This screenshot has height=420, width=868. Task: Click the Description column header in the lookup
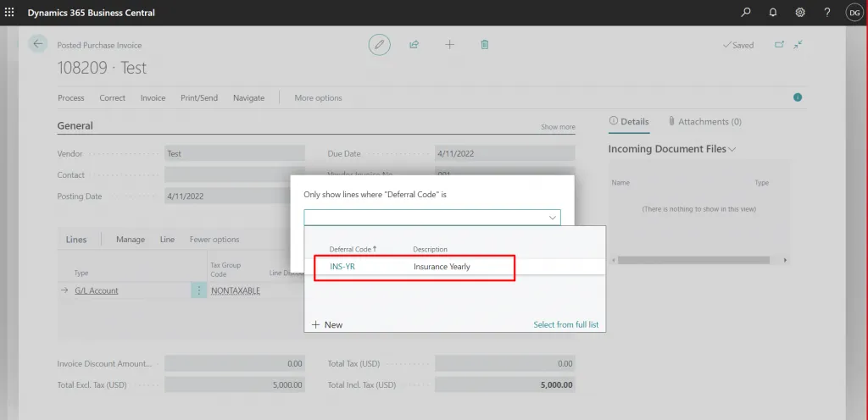(x=430, y=249)
